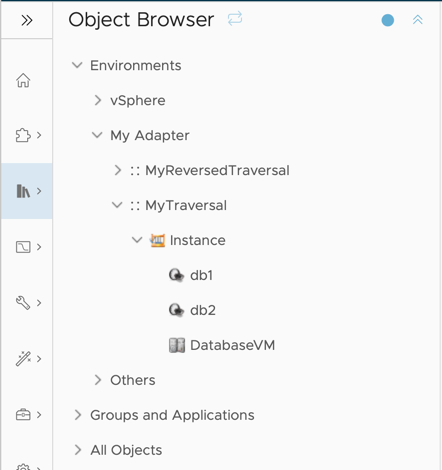
Task: Click the Object Browser heading
Action: pos(141,20)
